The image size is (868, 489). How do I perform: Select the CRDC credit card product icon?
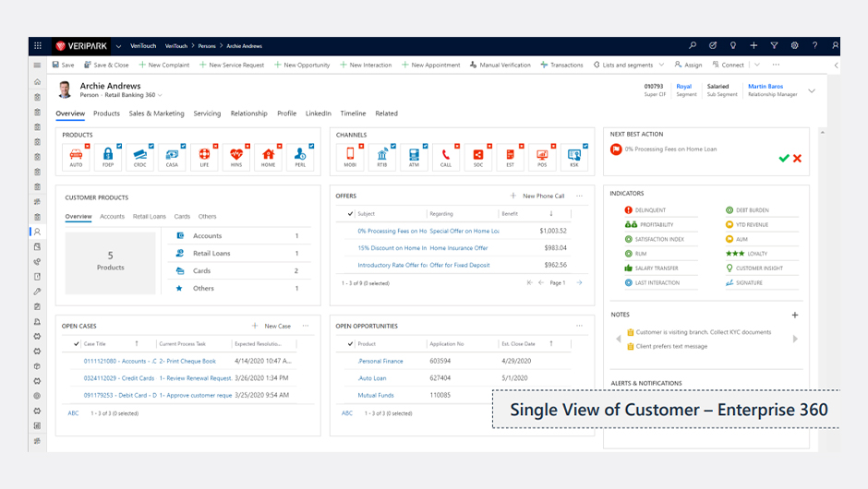[140, 157]
